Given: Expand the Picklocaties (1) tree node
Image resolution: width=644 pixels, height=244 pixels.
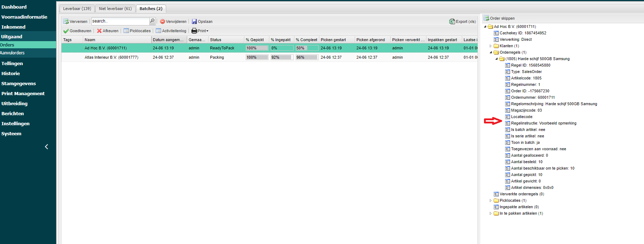Looking at the screenshot, I should pyautogui.click(x=490, y=201).
